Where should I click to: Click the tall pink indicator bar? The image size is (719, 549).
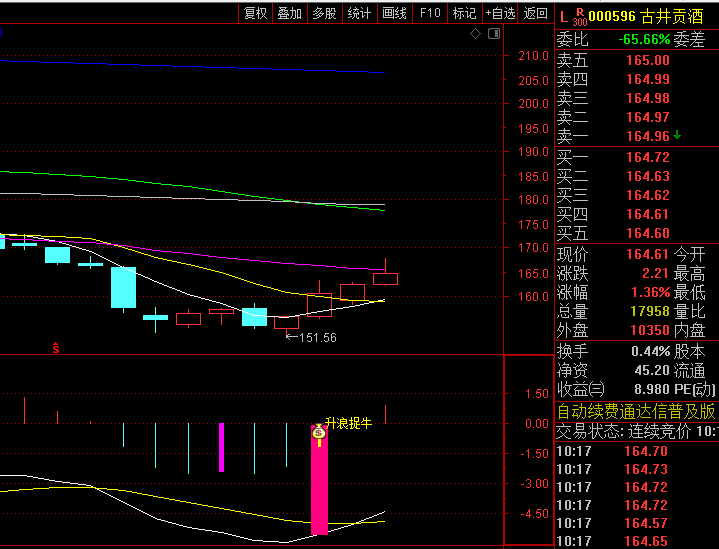[x=319, y=480]
